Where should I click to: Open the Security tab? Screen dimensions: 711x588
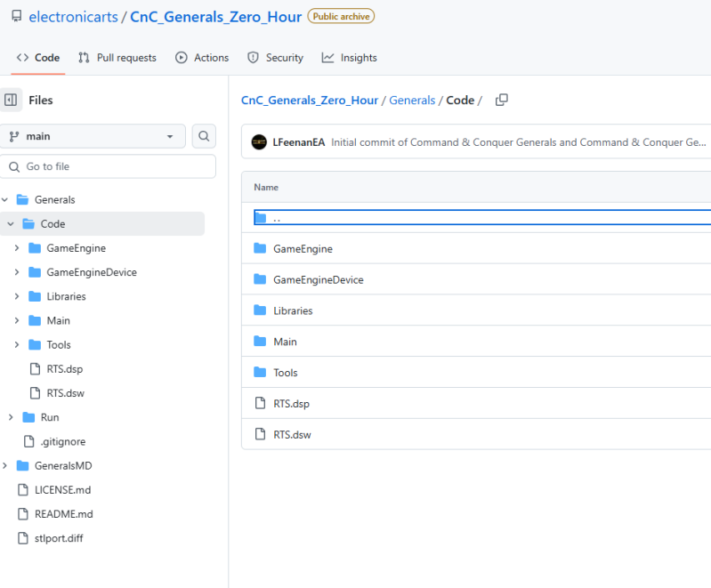[x=275, y=58]
